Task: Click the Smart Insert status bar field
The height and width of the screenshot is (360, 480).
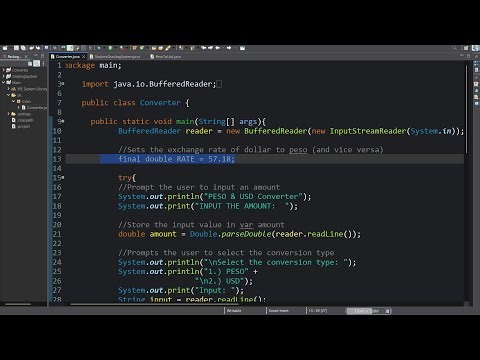Action: pos(279,311)
